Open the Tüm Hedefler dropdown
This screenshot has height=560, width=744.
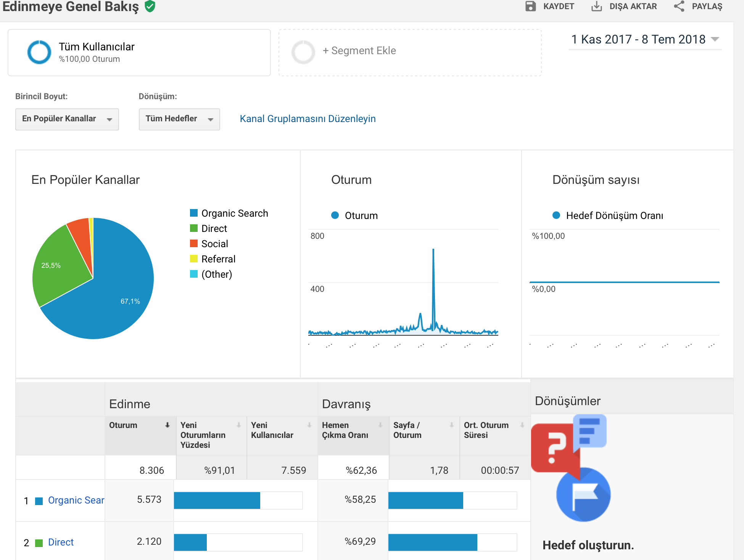click(x=179, y=119)
